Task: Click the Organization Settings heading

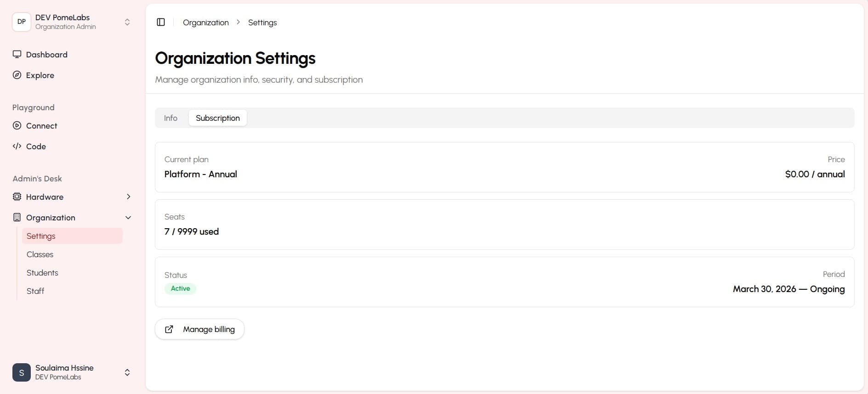Action: coord(235,58)
